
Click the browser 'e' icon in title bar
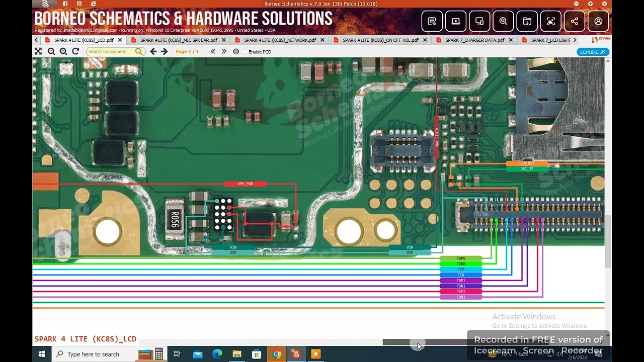coord(93,4)
